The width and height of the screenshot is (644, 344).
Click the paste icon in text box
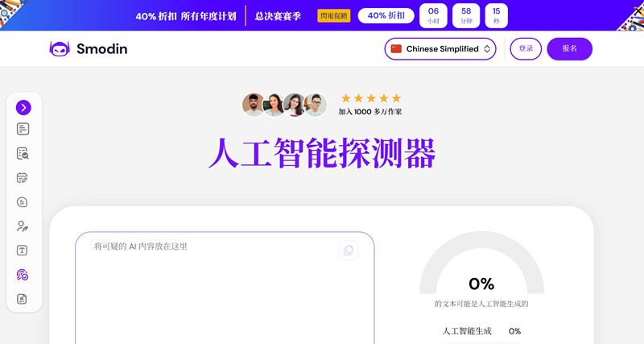click(349, 251)
